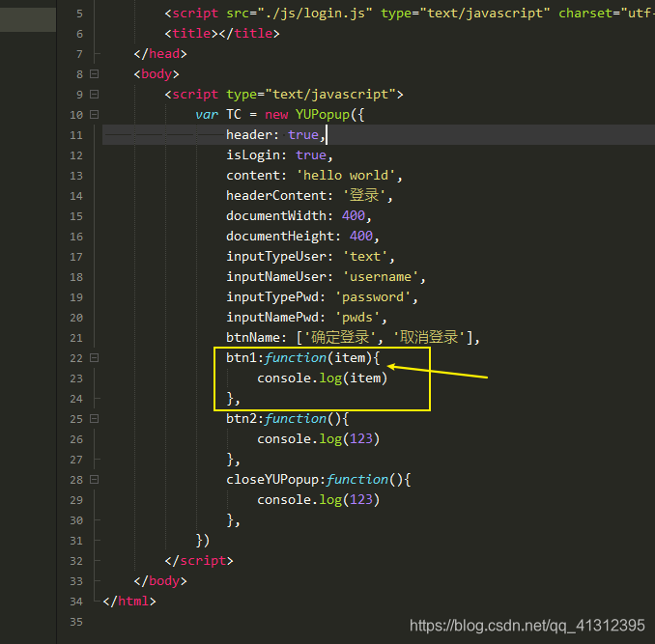Click line number 35 in the gutter
The width and height of the screenshot is (655, 644).
[76, 622]
